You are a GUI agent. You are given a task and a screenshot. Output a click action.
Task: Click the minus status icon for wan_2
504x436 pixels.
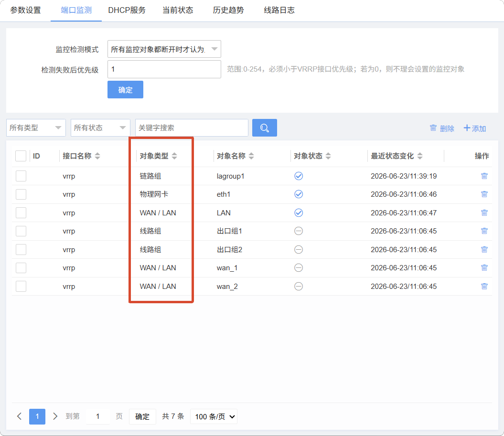(x=299, y=286)
